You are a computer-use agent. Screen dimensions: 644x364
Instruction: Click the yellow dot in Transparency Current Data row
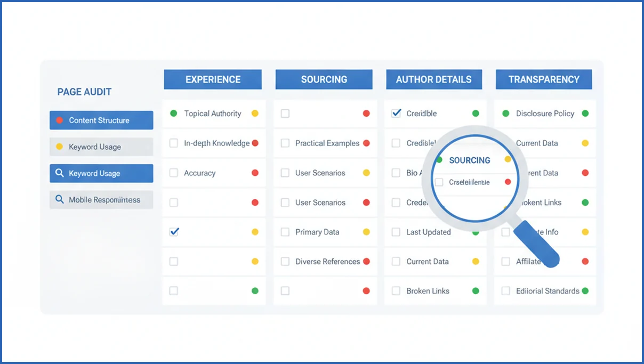[585, 143]
